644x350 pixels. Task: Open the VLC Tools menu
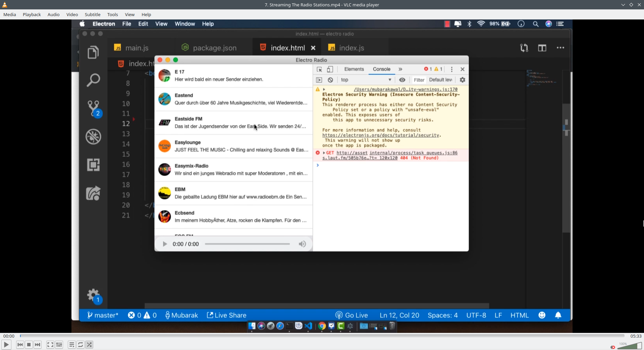(113, 14)
